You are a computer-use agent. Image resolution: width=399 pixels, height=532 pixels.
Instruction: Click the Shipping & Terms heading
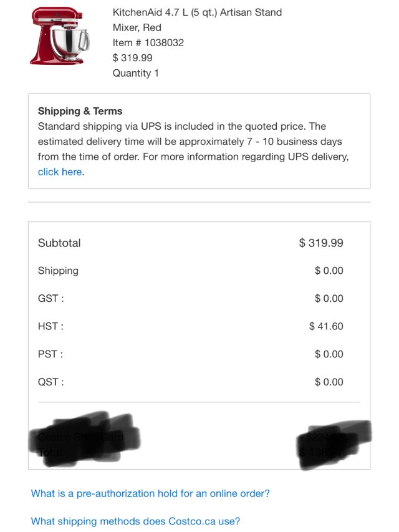[80, 111]
